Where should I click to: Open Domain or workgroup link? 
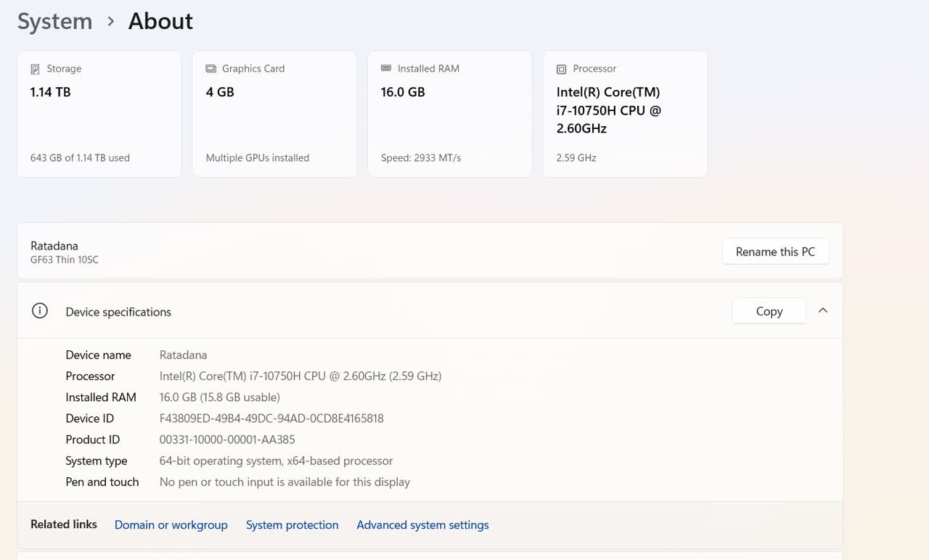click(x=171, y=524)
